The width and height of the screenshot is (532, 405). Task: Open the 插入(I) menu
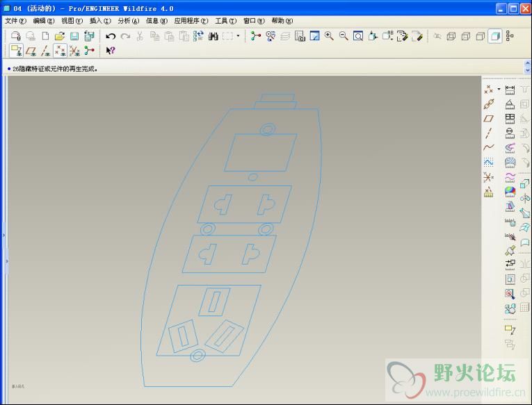(x=100, y=21)
